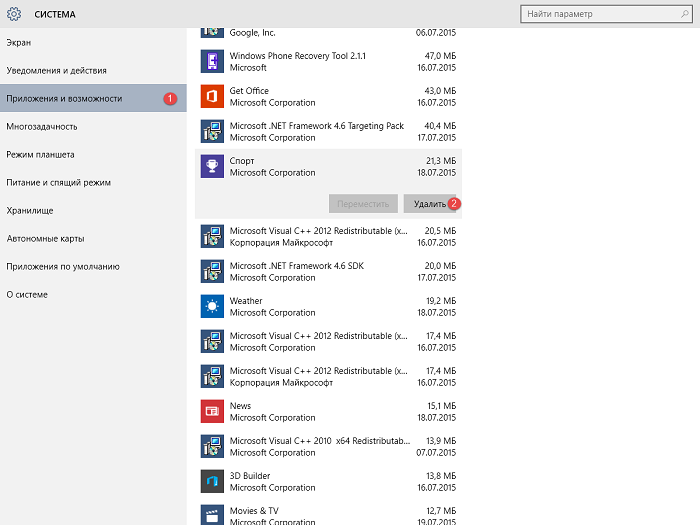Select the Get Office entry
700x525 pixels.
pos(328,96)
